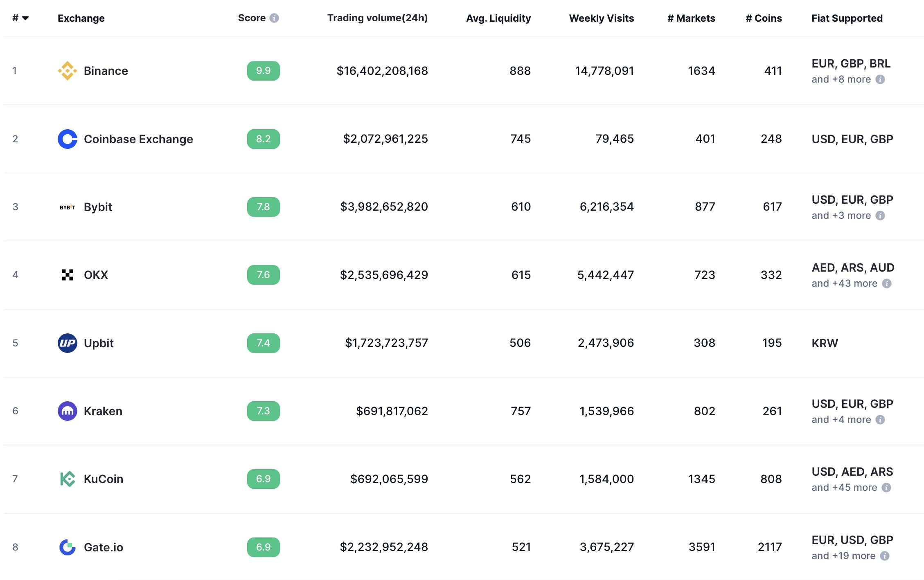Click Gate.io score badge 6.9
924x580 pixels.
[x=264, y=547]
